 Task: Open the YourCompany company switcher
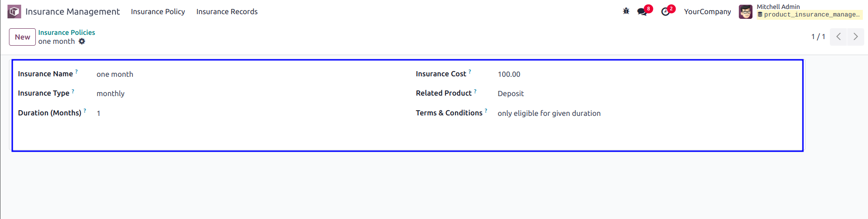click(707, 12)
